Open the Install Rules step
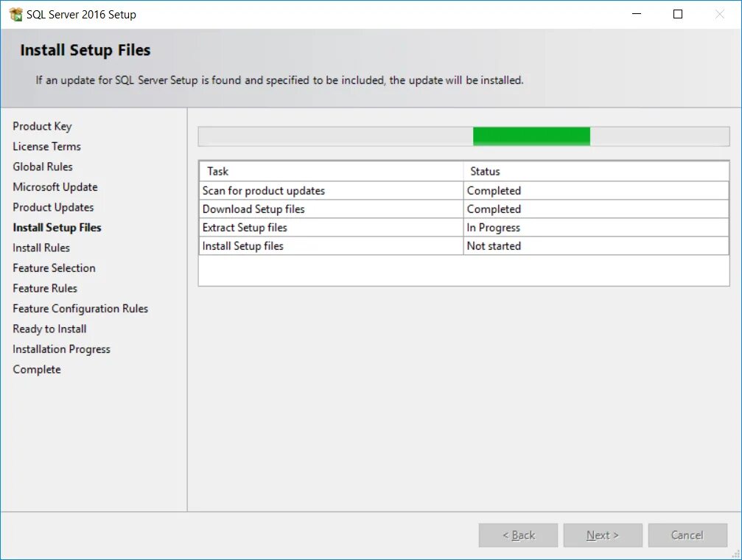742x560 pixels. click(x=41, y=248)
